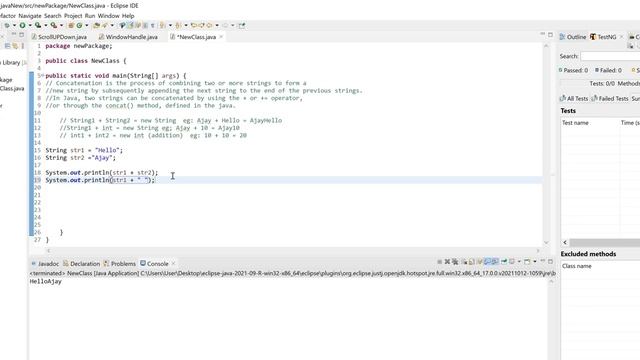Toggle Show Console on Standard Out

(x=487, y=262)
